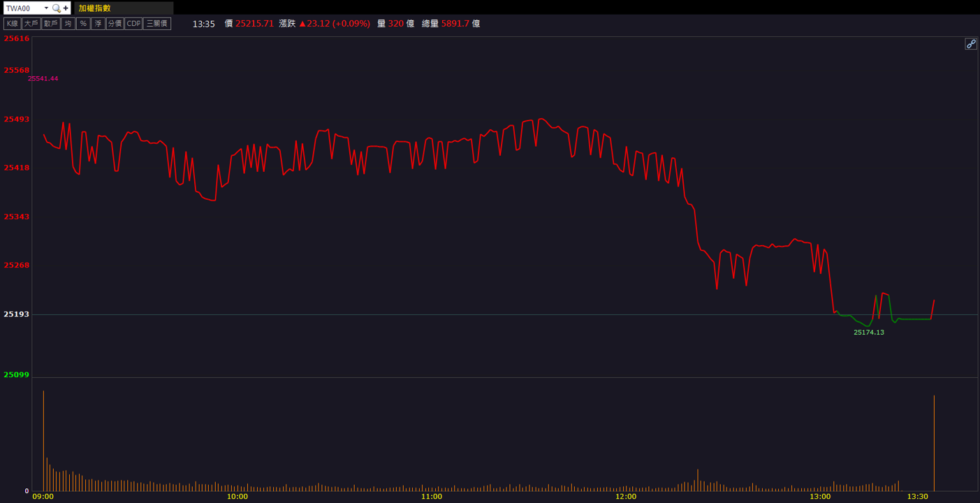Click the 10:00 time axis marker
The height and width of the screenshot is (503, 980).
click(x=237, y=497)
